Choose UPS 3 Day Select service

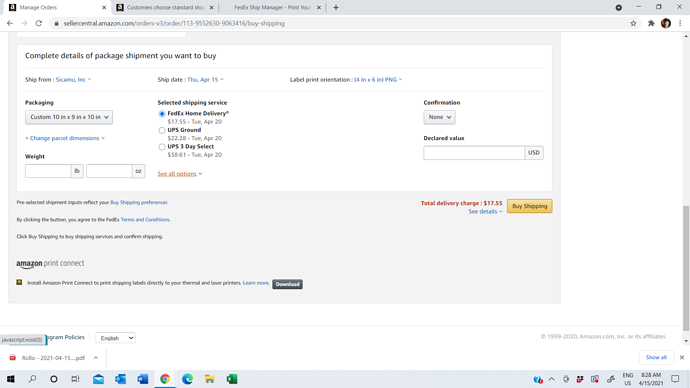click(162, 147)
